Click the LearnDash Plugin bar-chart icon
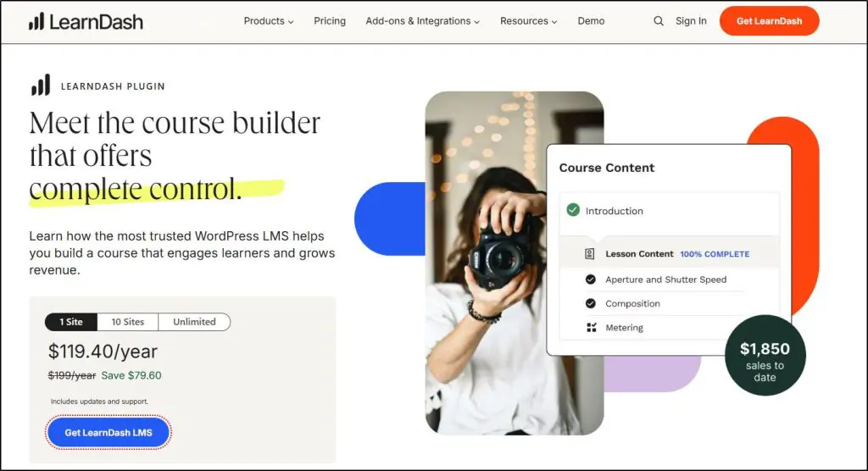The height and width of the screenshot is (471, 868). click(41, 86)
